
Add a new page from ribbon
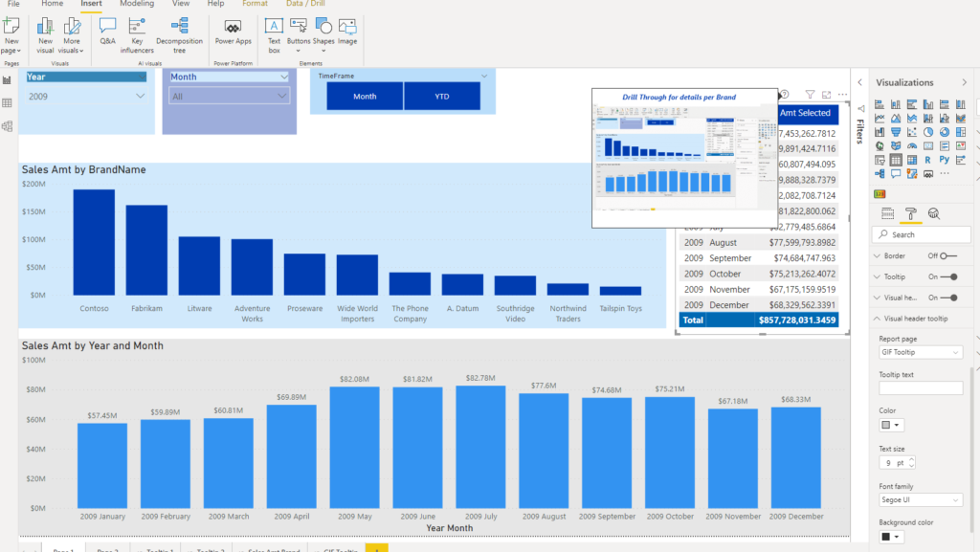11,35
